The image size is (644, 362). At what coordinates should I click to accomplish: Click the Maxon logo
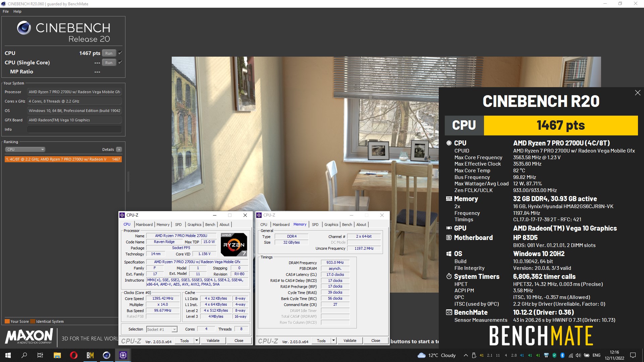pos(29,336)
